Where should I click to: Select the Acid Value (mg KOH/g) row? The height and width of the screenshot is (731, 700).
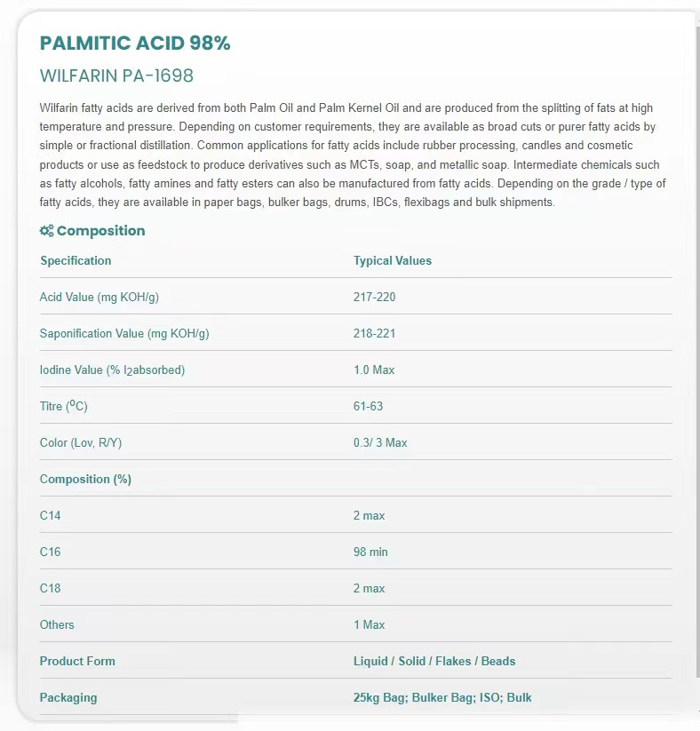(x=356, y=297)
